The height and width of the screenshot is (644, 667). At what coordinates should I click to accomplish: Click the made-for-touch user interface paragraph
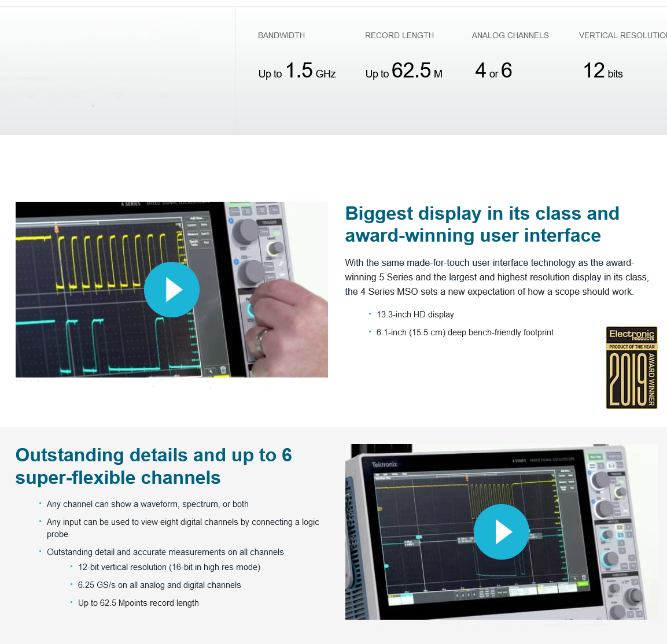(497, 277)
